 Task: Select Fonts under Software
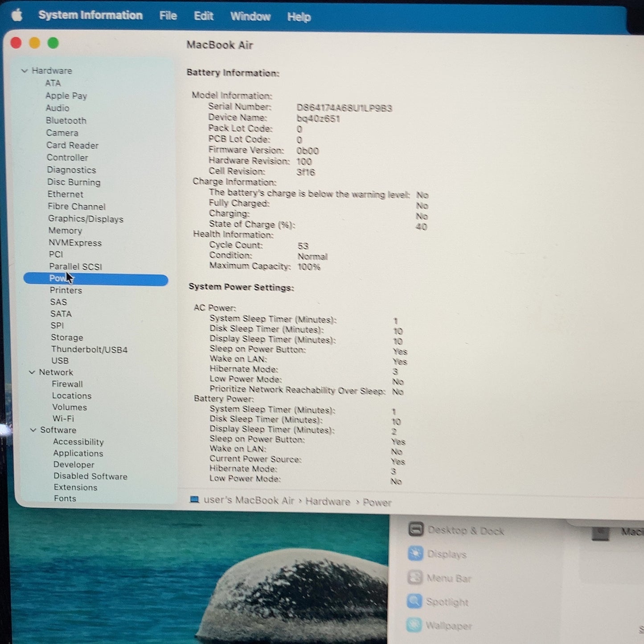click(x=65, y=498)
